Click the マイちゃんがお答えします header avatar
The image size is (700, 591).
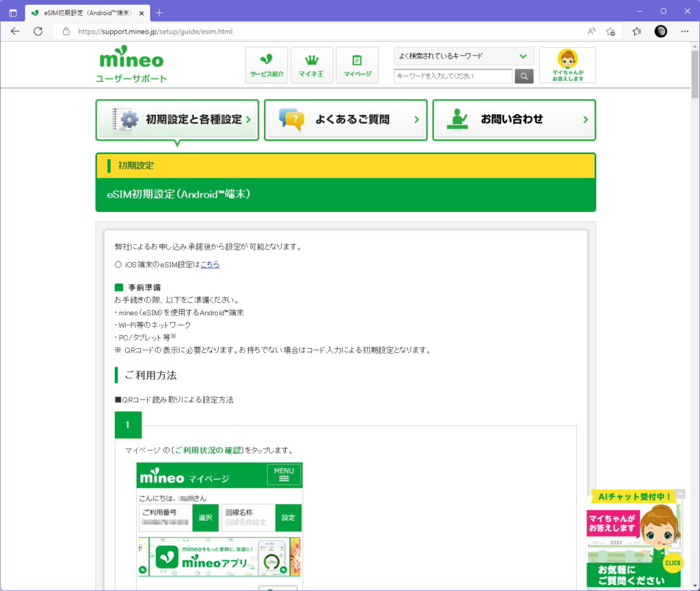(x=567, y=65)
